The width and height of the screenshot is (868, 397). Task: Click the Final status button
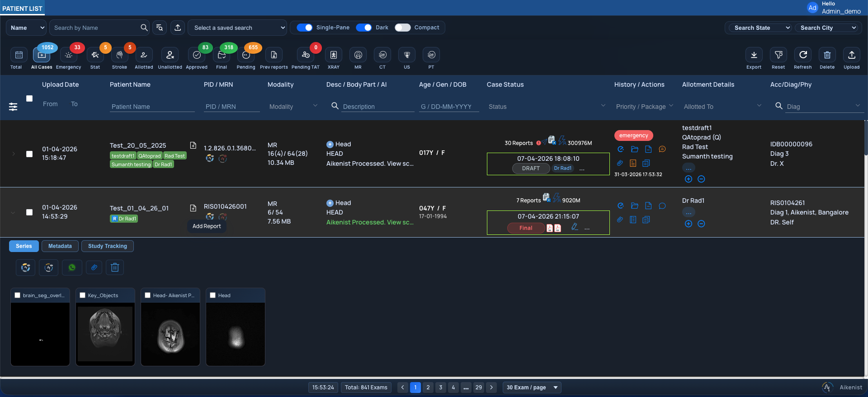525,228
